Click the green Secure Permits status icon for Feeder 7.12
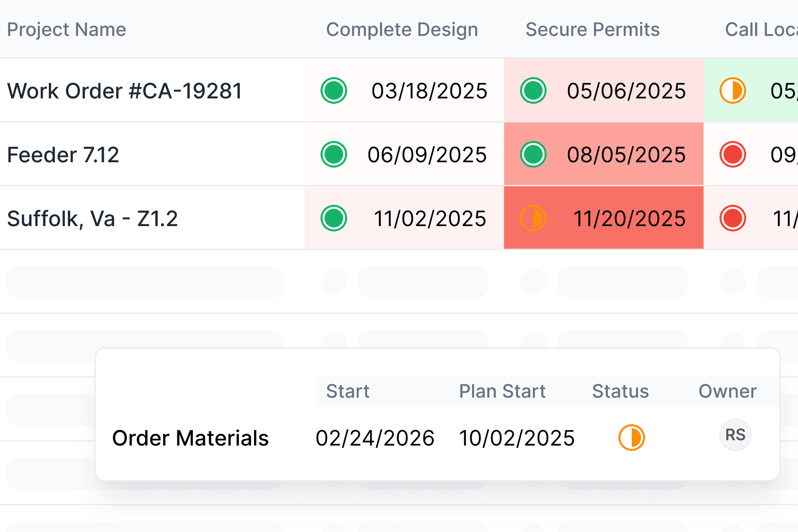Viewport: 798px width, 532px height. point(533,154)
